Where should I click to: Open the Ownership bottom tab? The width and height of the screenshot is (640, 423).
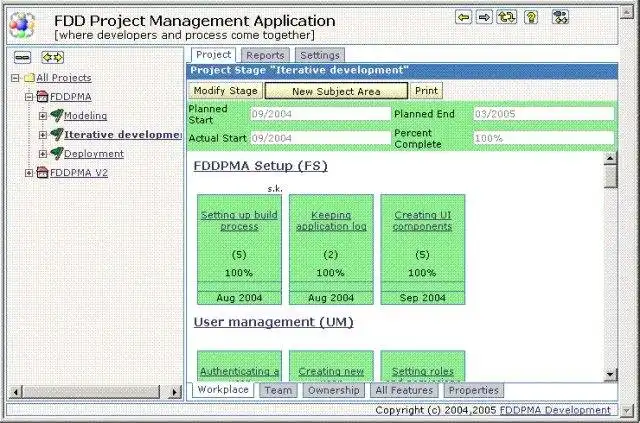coord(333,390)
